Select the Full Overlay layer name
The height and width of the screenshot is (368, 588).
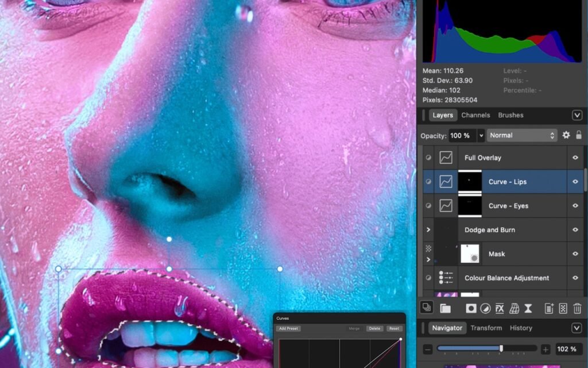[x=482, y=158]
